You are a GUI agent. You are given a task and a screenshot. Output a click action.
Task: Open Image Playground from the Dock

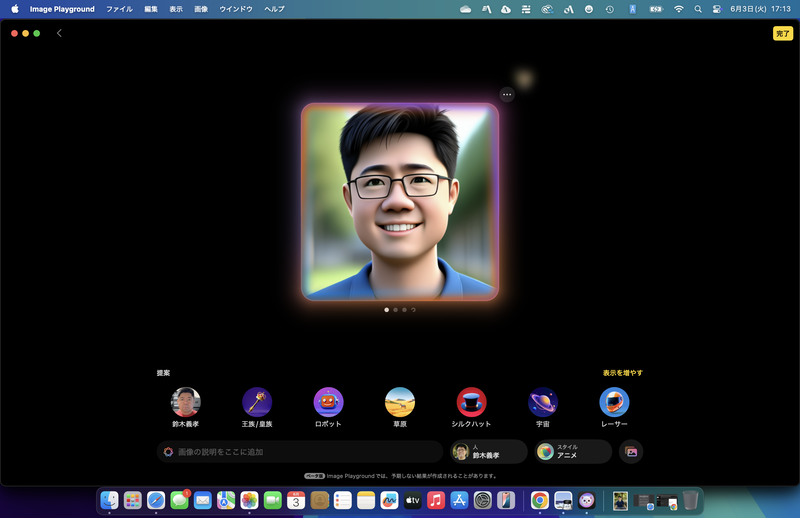coord(587,501)
